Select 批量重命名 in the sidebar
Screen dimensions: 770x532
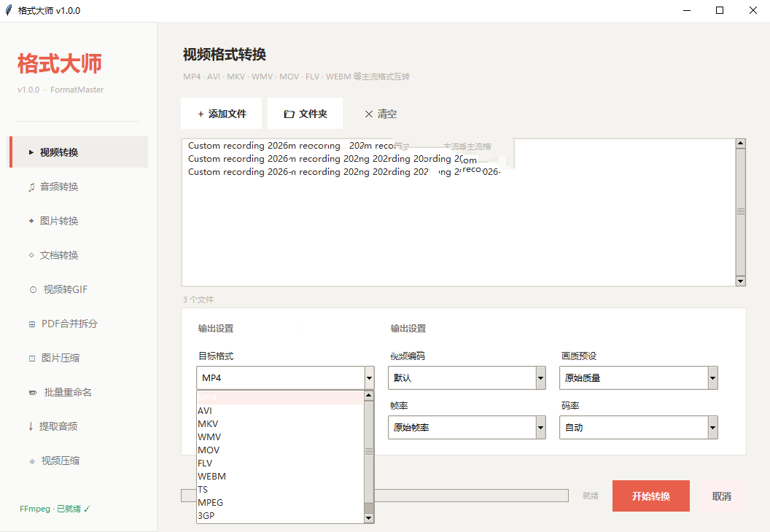tap(79, 392)
